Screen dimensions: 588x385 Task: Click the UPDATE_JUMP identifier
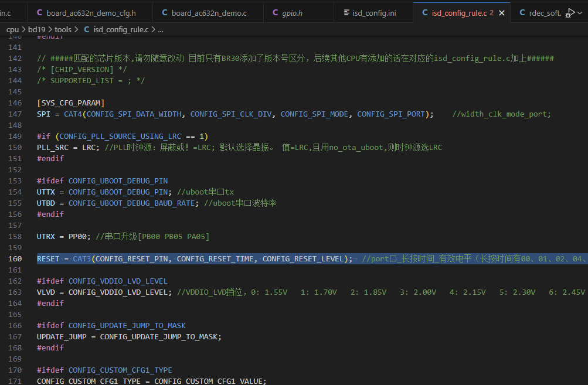62,337
